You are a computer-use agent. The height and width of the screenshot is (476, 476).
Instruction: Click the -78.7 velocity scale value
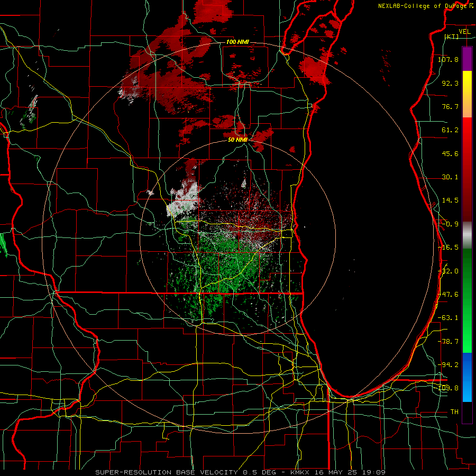(x=448, y=342)
